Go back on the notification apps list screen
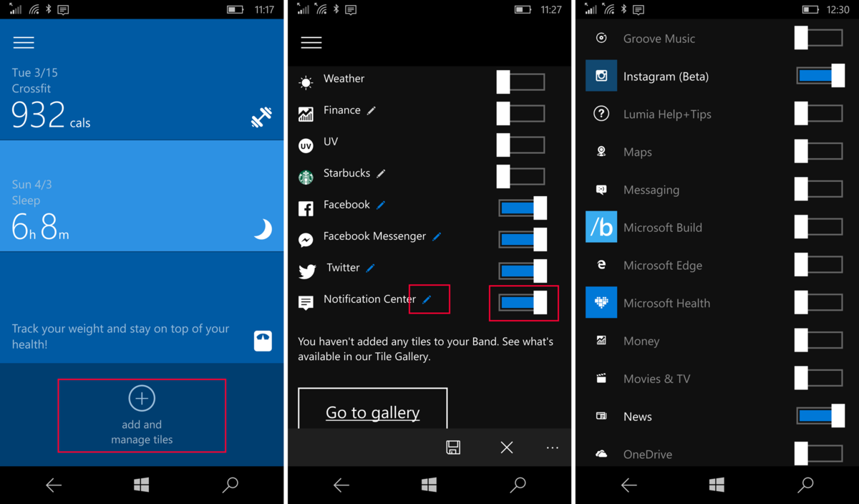This screenshot has width=859, height=504. pos(629,485)
